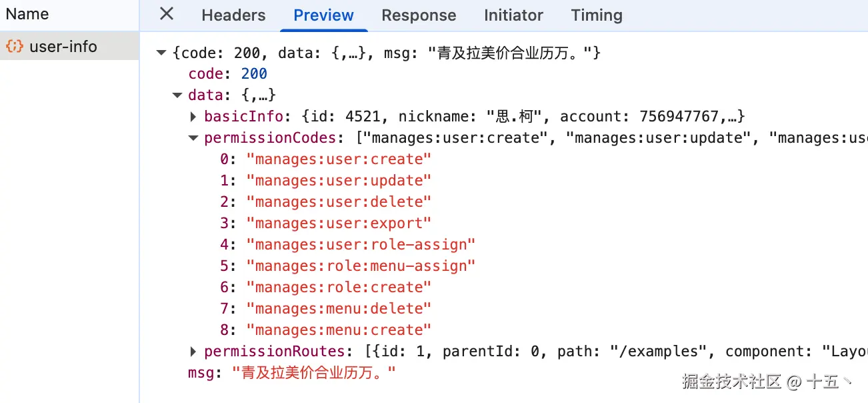
Task: Select the "manages:role:menu-assign" entry
Action: 361,266
